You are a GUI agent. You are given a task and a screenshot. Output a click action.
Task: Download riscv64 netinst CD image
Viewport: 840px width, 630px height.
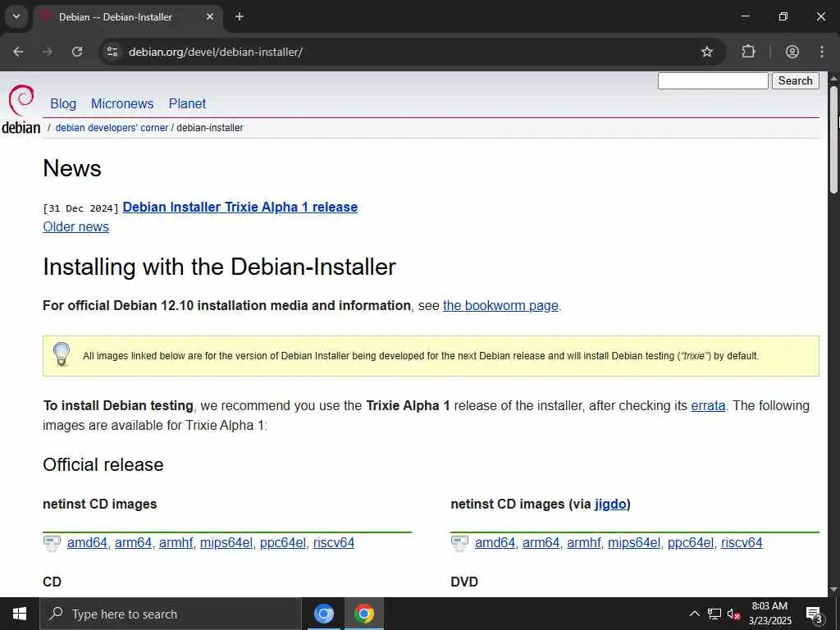(x=334, y=543)
